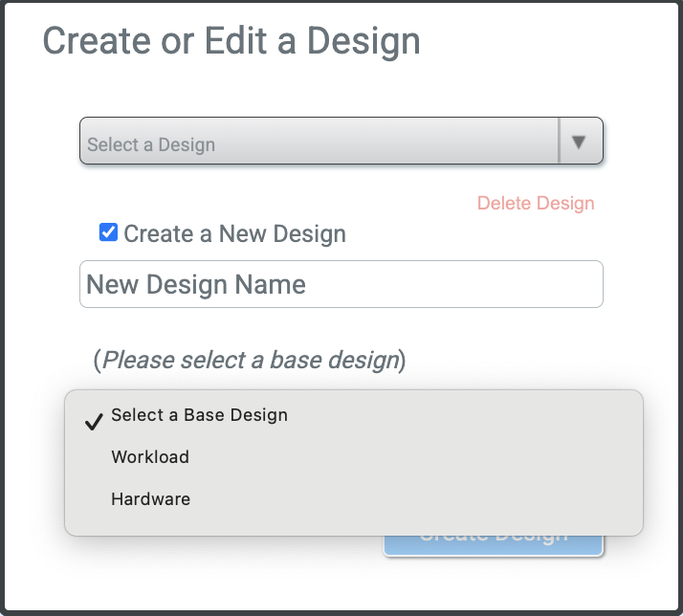Click the Create or Edit a Design heading
The height and width of the screenshot is (616, 683).
(x=231, y=41)
